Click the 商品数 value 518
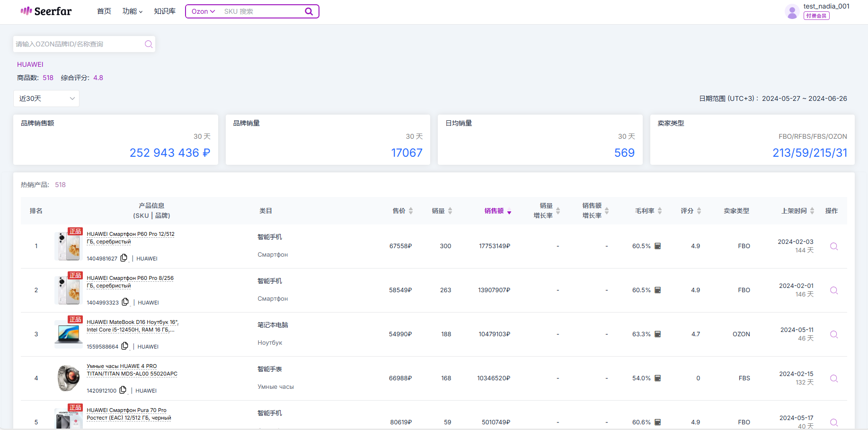This screenshot has height=430, width=868. 48,78
